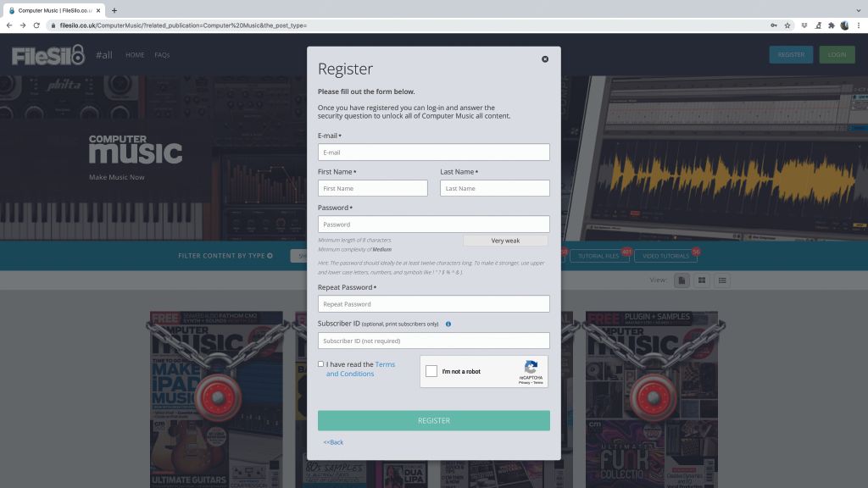Switch to the grid view icon
The image size is (868, 488).
702,280
